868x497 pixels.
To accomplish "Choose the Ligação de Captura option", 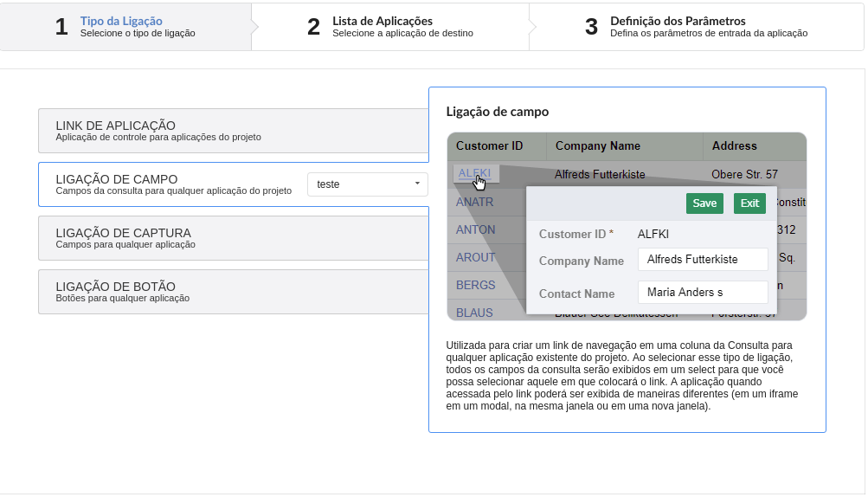I will pos(234,238).
